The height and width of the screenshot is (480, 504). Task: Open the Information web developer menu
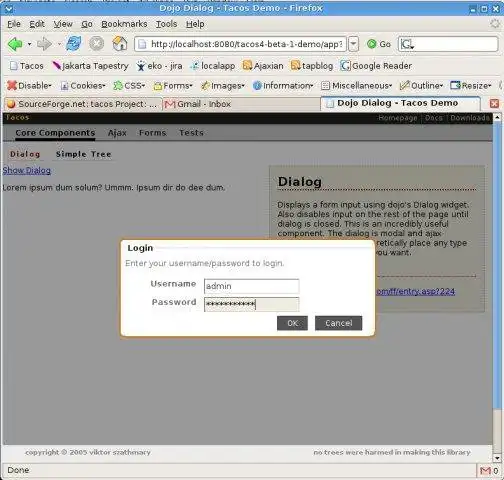(283, 86)
